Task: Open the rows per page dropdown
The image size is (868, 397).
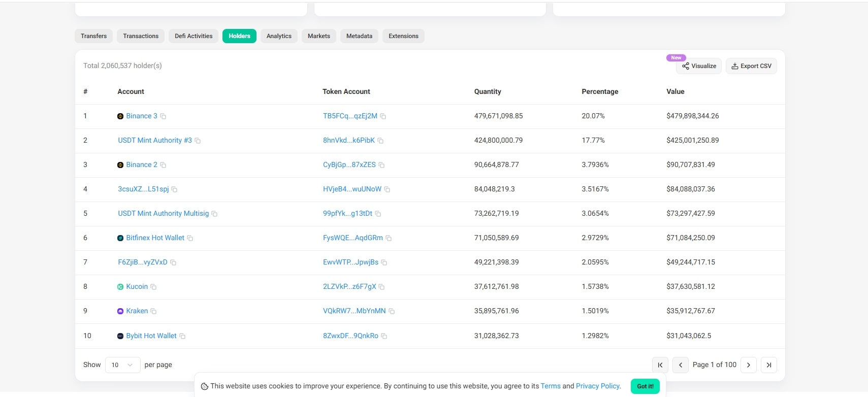Action: pyautogui.click(x=122, y=365)
